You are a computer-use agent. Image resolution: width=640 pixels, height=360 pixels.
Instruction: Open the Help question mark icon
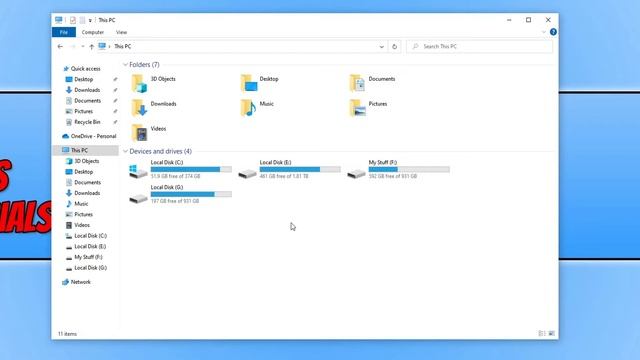(x=553, y=32)
